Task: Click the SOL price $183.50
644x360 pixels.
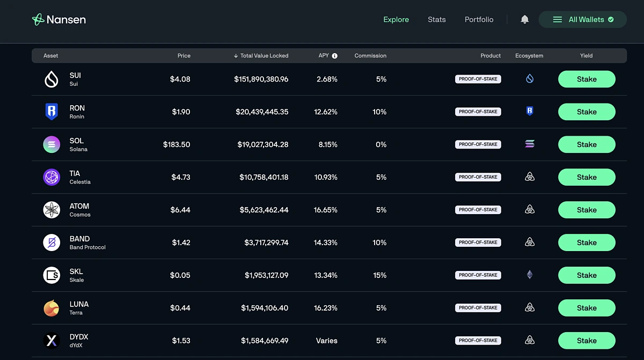Action: click(177, 145)
